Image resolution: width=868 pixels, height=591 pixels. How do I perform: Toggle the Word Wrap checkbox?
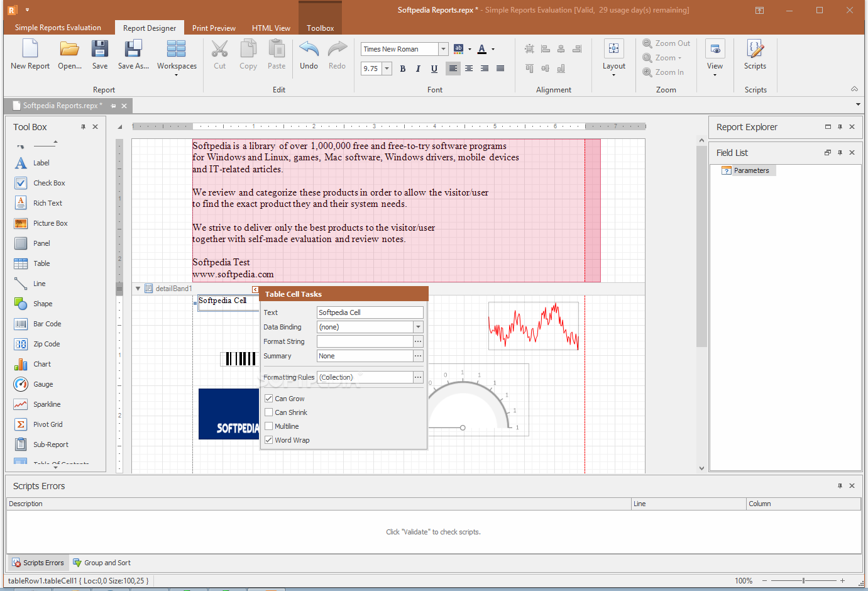[x=269, y=440]
